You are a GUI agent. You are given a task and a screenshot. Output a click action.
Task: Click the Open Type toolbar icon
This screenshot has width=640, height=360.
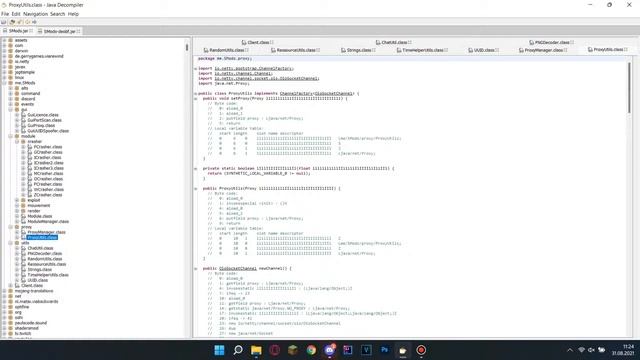pyautogui.click(x=12, y=22)
